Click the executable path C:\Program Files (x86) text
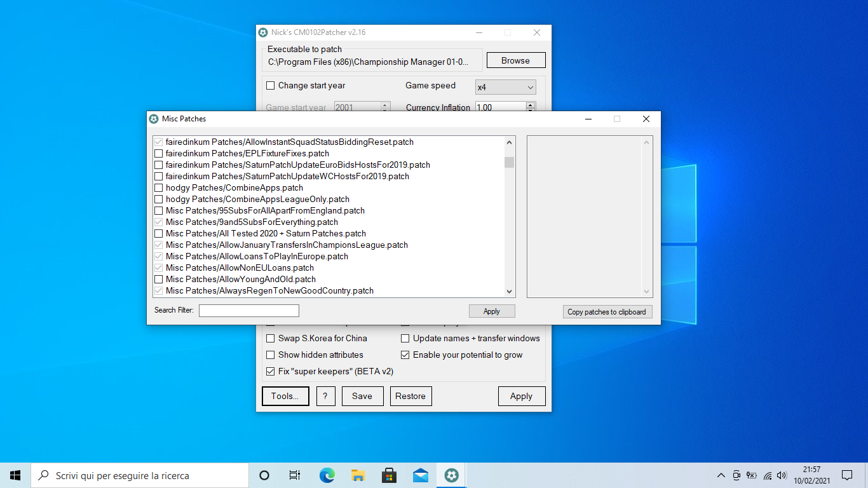Viewport: 868px width, 488px height. (368, 62)
